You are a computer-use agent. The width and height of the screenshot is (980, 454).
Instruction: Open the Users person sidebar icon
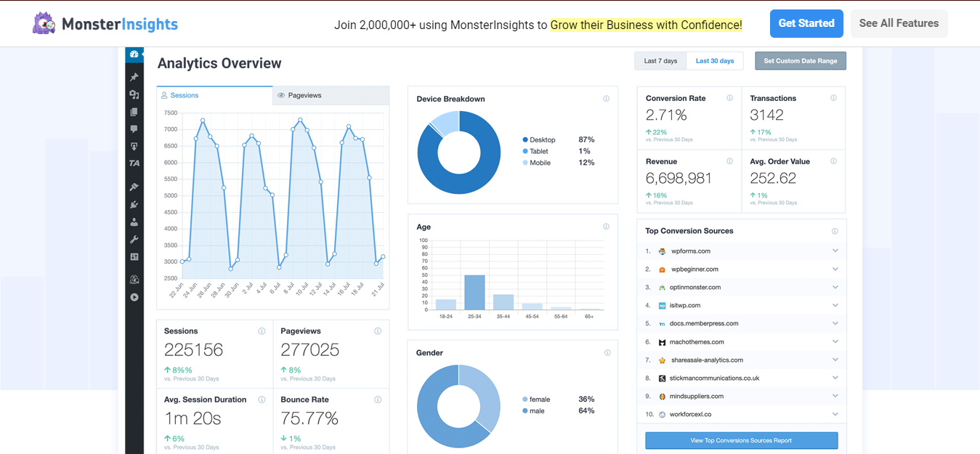click(x=134, y=222)
